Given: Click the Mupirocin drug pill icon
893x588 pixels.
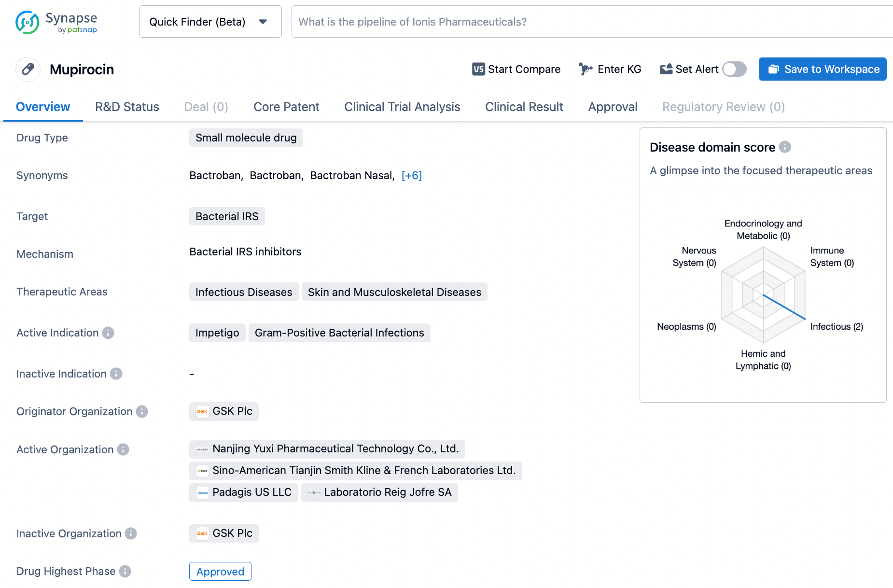Looking at the screenshot, I should pos(28,69).
